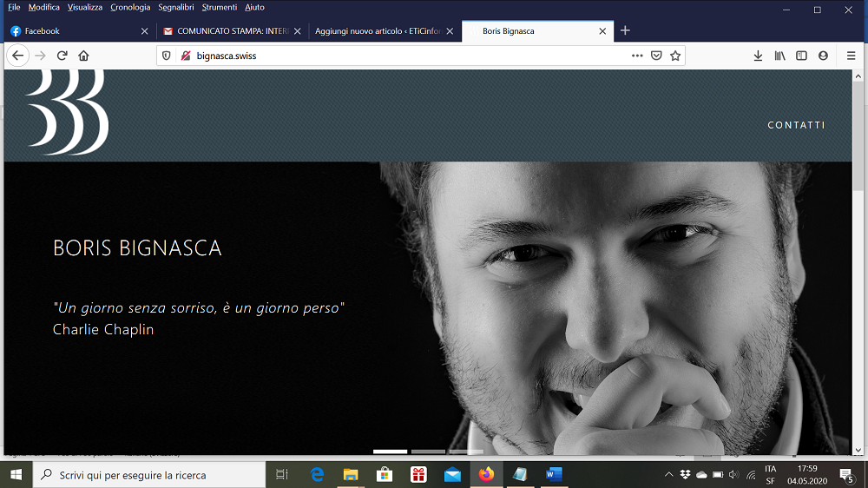Screen dimensions: 868x488
Task: Save page to Pocket
Action: pyautogui.click(x=656, y=56)
